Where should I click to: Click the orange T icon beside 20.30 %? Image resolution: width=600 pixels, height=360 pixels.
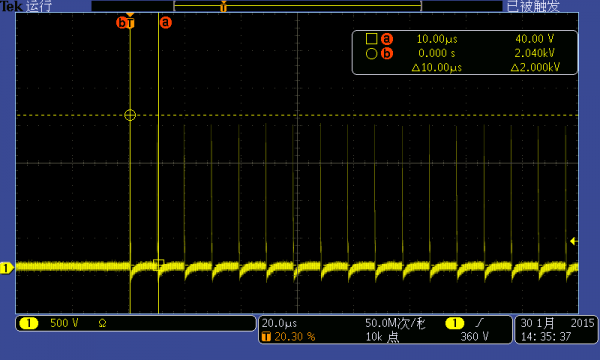click(266, 337)
